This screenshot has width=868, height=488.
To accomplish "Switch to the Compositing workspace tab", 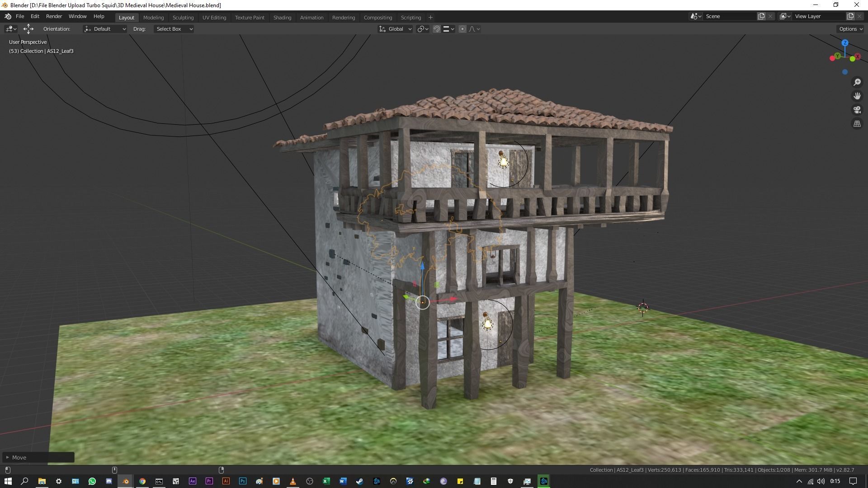I will [x=378, y=18].
